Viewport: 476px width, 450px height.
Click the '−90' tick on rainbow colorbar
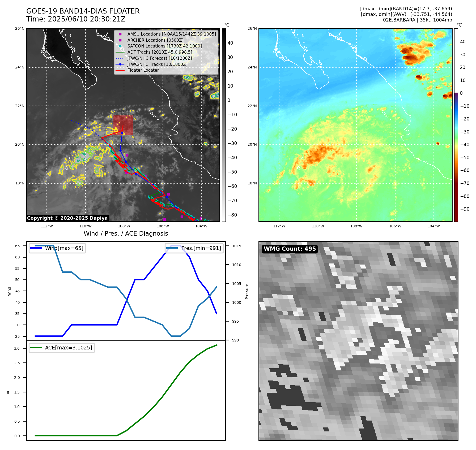coord(465,209)
